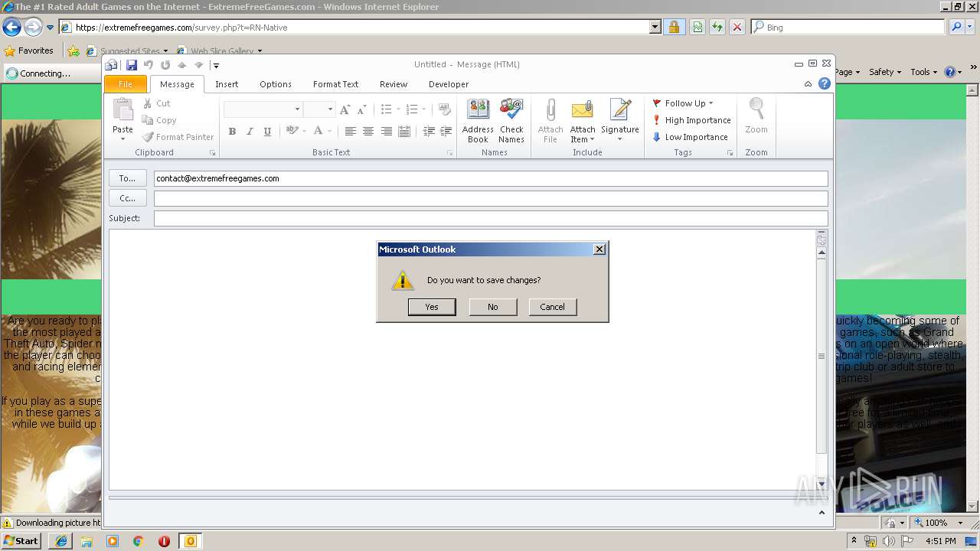Switch to the Insert ribbon tab

227,84
